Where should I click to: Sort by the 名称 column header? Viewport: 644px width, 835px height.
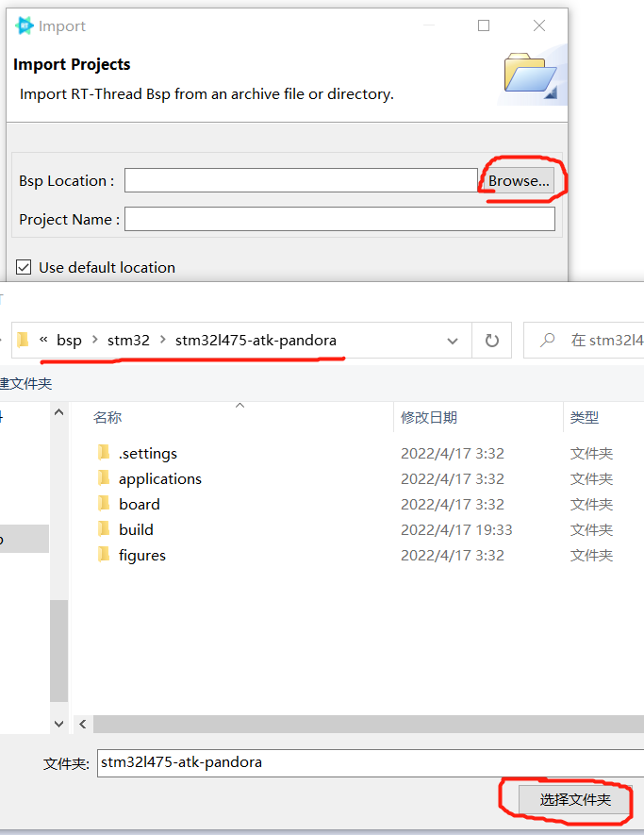coord(107,417)
